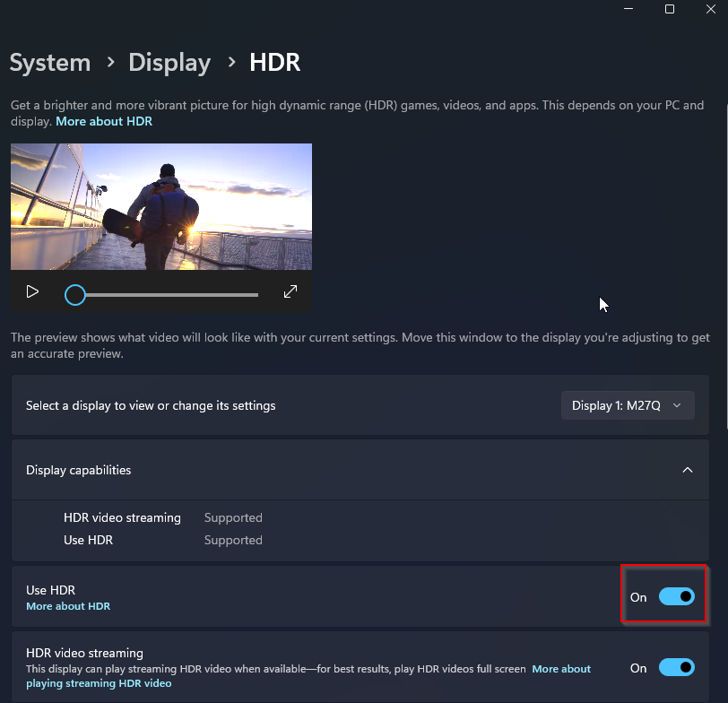Navigate to Display in the breadcrumb

tap(169, 63)
